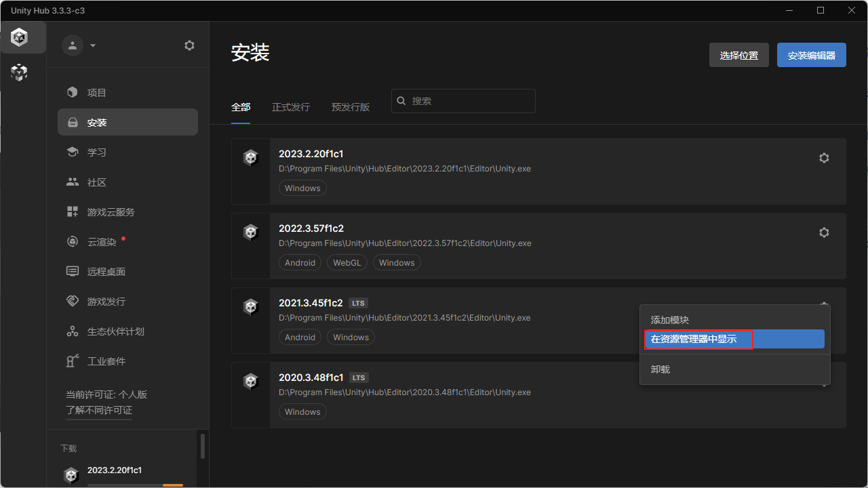Click the 远程桌面 monitor icon

pyautogui.click(x=73, y=272)
